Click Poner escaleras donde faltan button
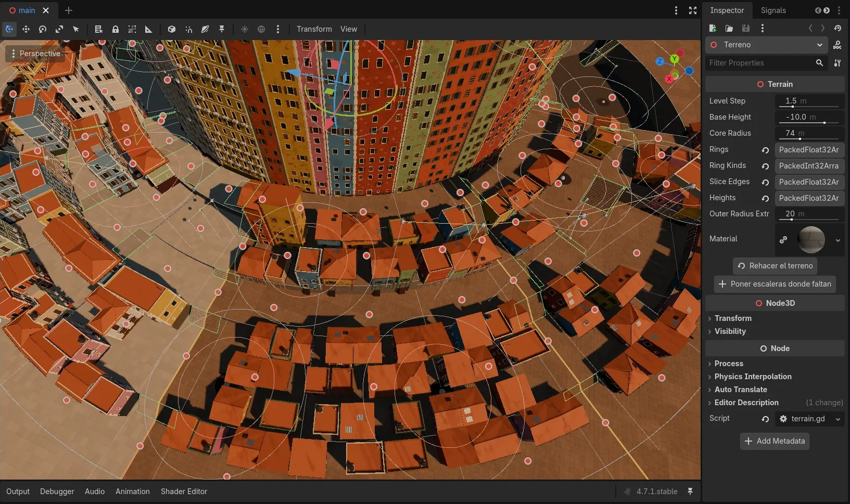850x504 pixels. click(775, 284)
